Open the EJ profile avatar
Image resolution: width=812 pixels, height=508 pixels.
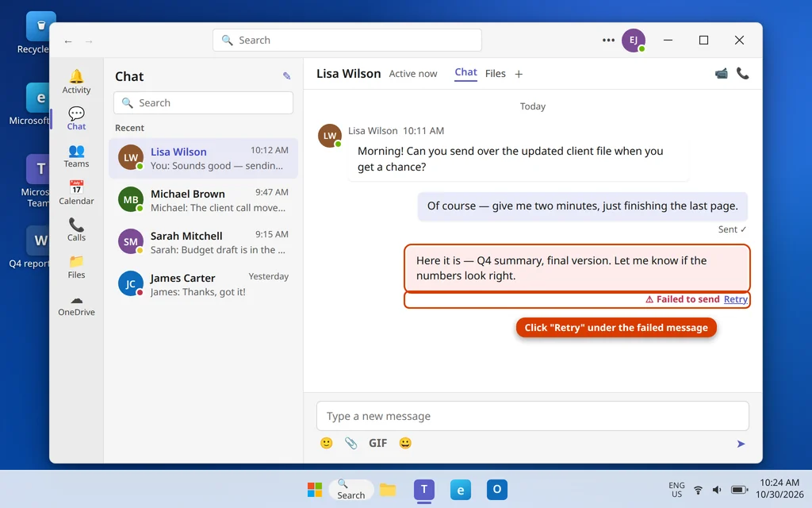(634, 40)
